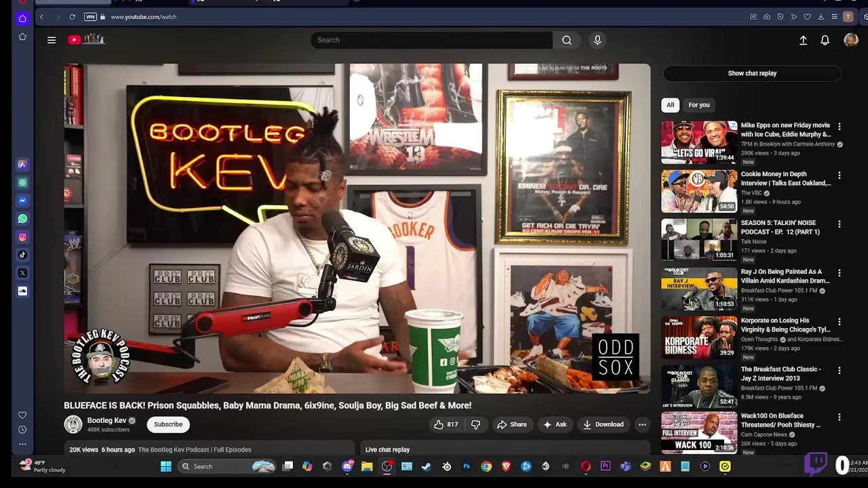Open options for SEASON 5 Talkin' Noise video

(840, 224)
